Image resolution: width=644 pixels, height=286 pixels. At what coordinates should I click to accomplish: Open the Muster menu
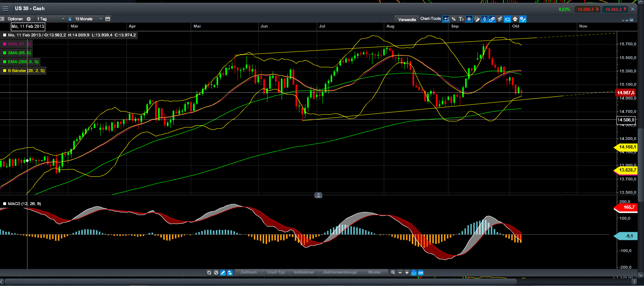[375, 272]
